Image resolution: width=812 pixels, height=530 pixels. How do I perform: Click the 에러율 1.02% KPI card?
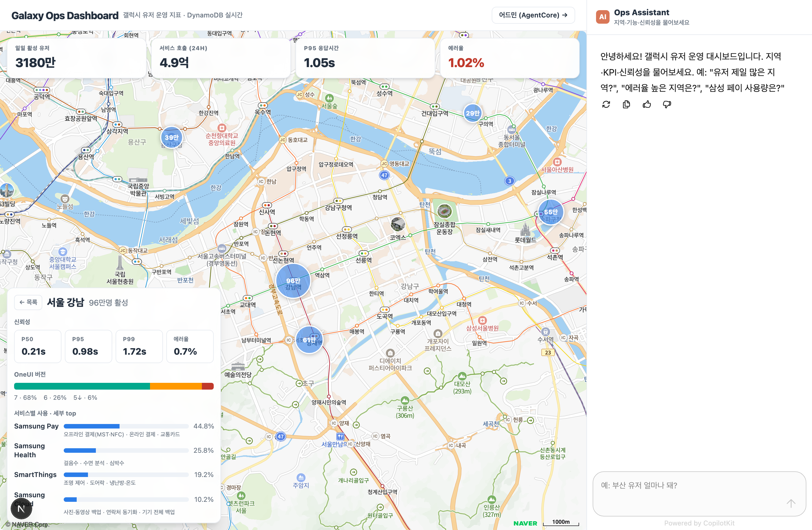[510, 58]
